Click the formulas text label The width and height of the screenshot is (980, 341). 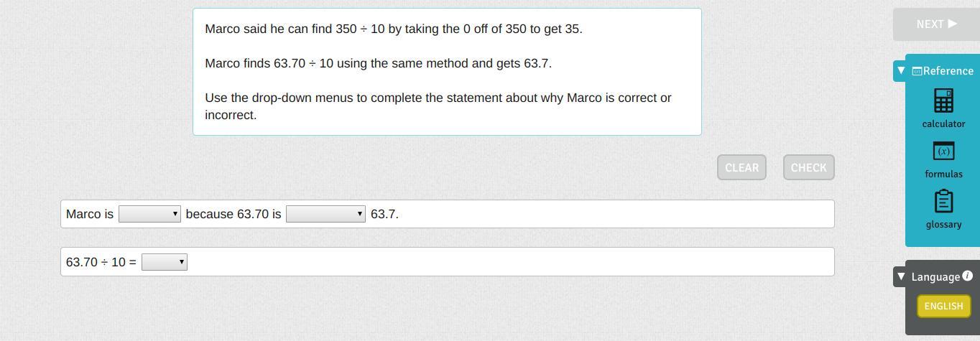943,174
